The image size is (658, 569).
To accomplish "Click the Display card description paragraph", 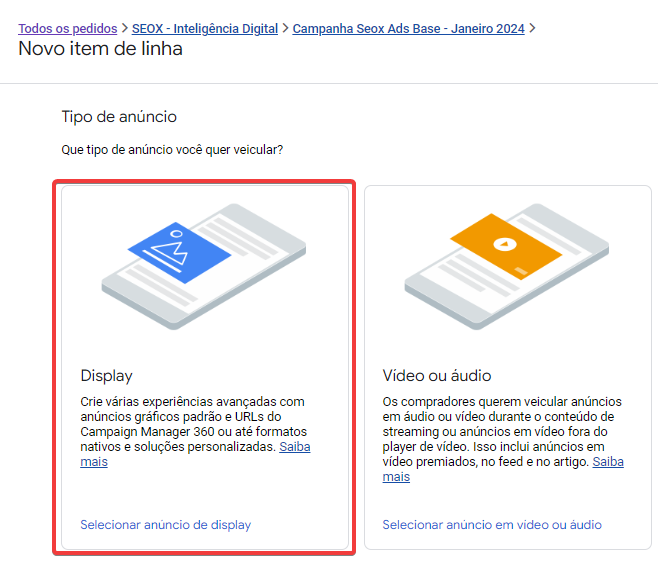I will click(195, 432).
